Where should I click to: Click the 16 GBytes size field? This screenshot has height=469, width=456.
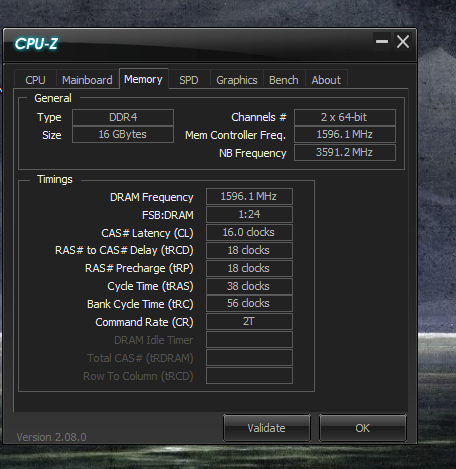tap(123, 135)
